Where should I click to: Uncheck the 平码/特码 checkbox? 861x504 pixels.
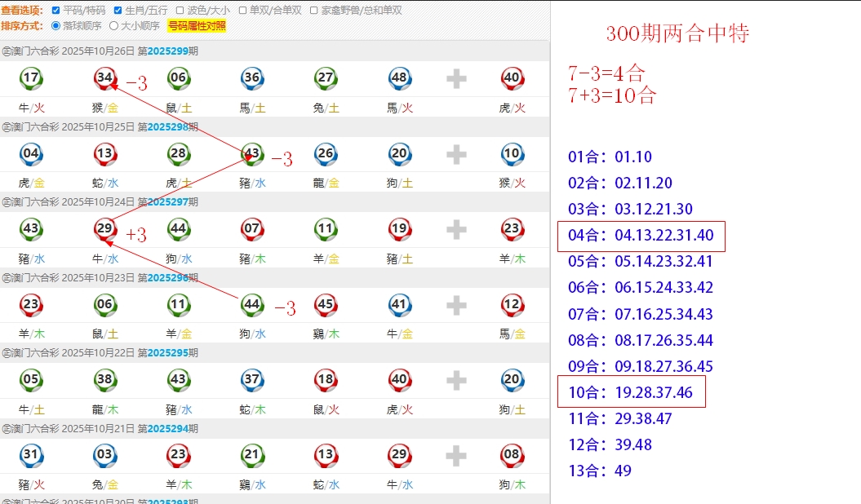(55, 11)
